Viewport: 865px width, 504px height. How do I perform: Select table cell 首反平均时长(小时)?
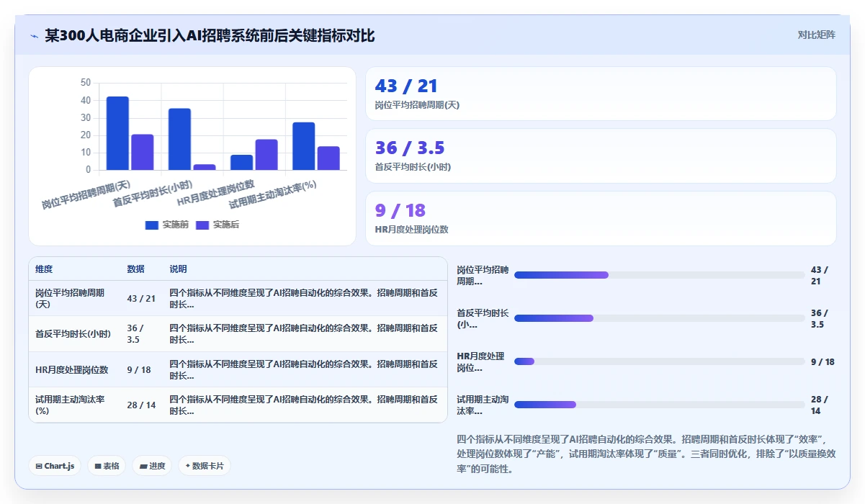(73, 334)
